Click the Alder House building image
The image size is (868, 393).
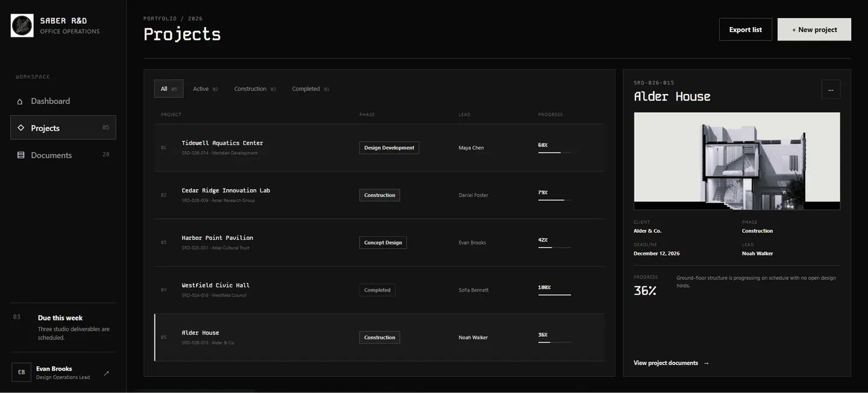[x=737, y=161]
